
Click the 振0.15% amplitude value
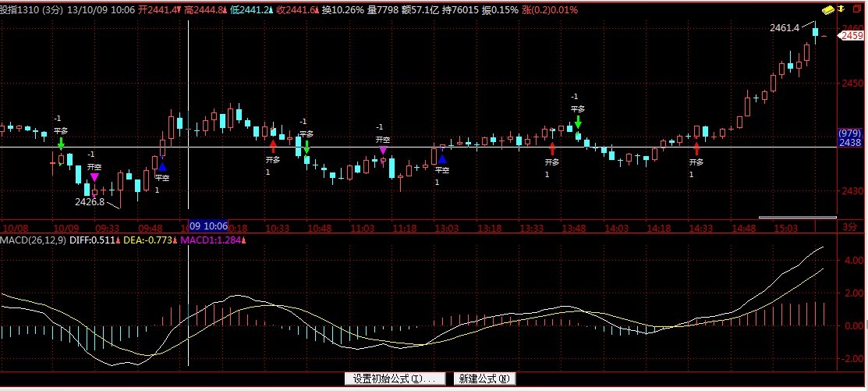click(501, 10)
